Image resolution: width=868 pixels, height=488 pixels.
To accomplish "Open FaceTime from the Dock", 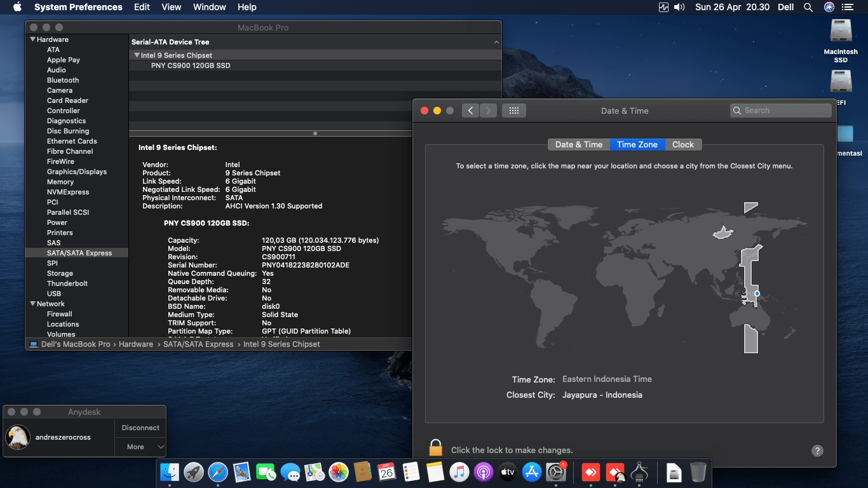I will pyautogui.click(x=266, y=472).
